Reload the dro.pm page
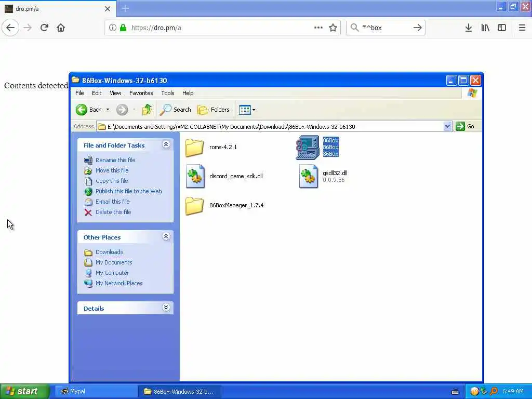 44,28
